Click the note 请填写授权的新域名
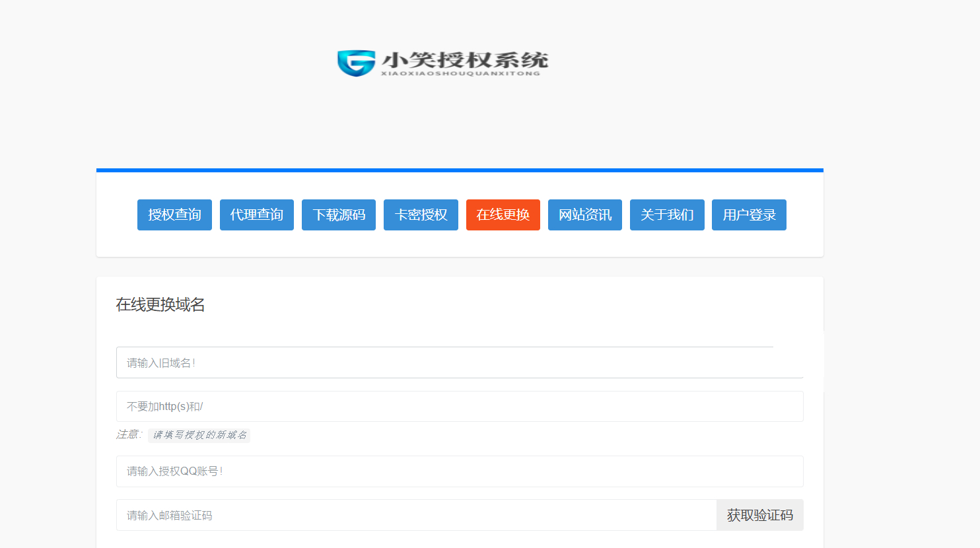 tap(199, 434)
